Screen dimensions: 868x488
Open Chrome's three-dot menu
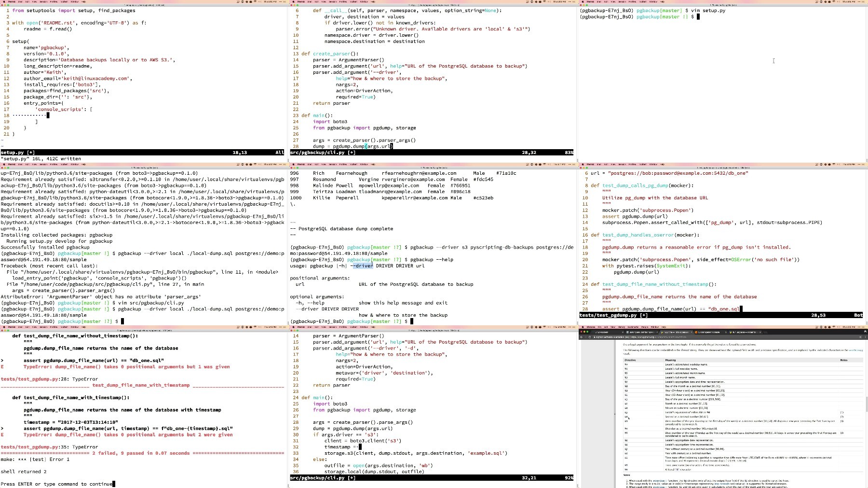tap(865, 337)
